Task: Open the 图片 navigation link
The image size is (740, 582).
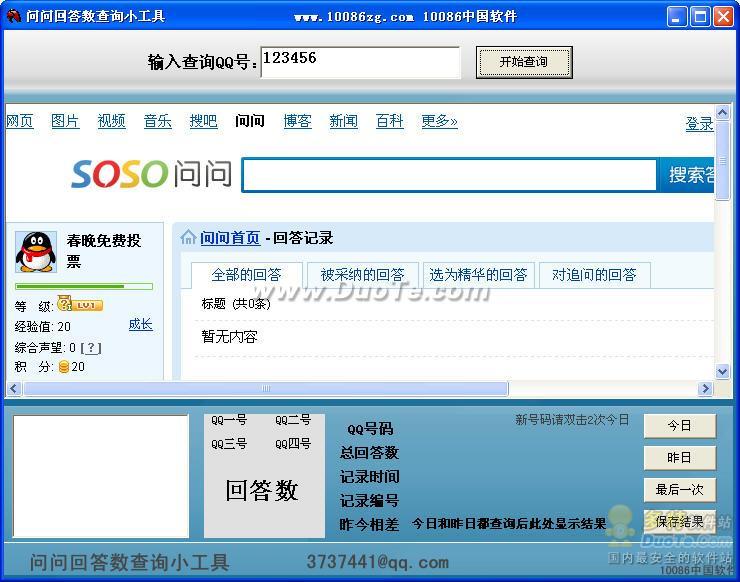Action: click(x=65, y=121)
